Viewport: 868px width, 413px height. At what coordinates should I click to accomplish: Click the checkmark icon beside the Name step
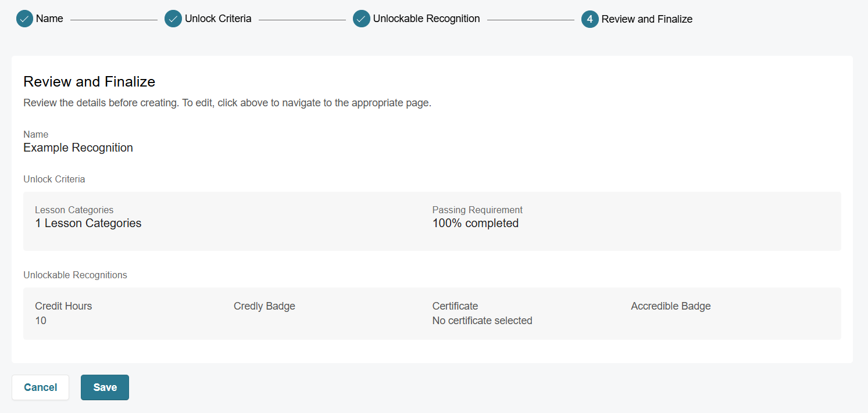coord(24,19)
